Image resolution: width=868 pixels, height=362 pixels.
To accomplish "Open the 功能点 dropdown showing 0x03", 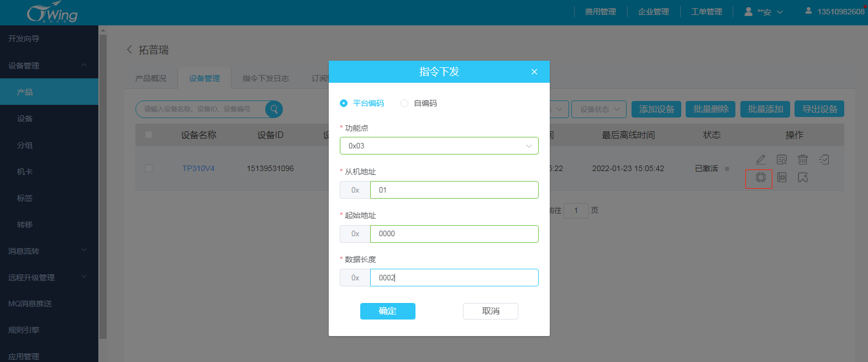I will pyautogui.click(x=439, y=146).
